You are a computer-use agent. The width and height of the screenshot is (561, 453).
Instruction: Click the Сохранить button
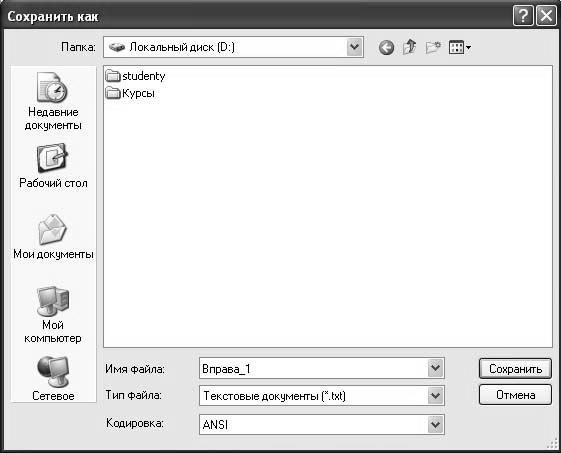pos(515,369)
